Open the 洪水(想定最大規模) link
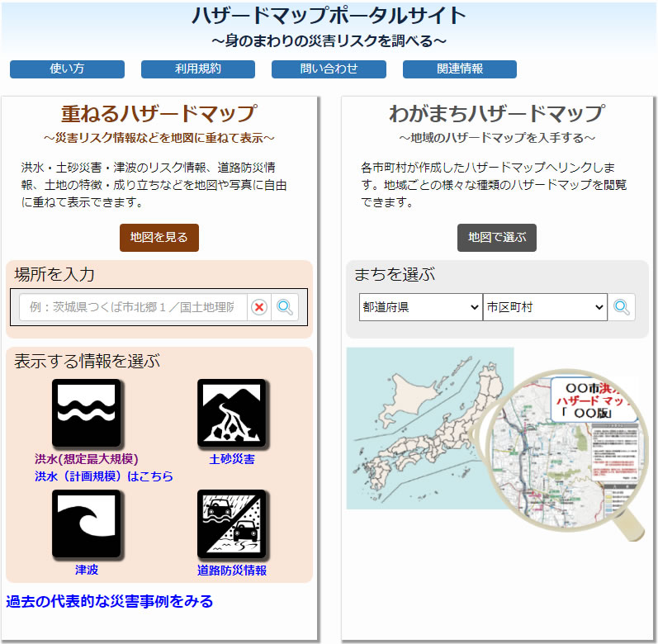658x644 pixels. click(87, 459)
